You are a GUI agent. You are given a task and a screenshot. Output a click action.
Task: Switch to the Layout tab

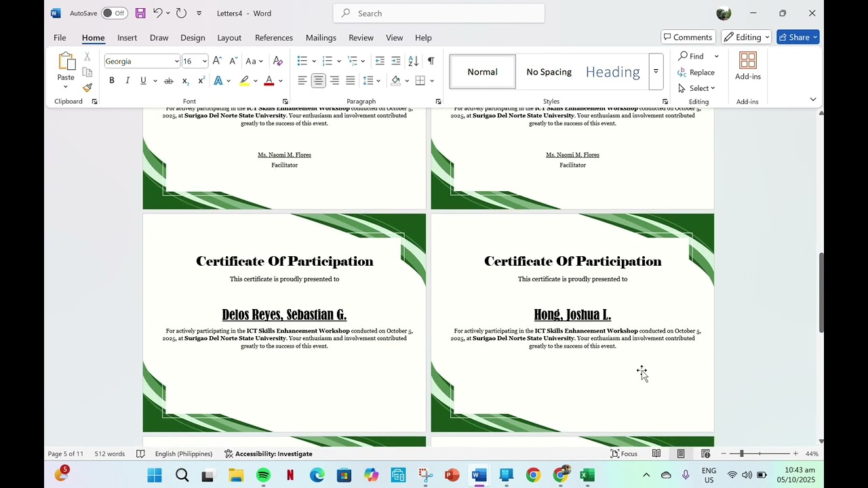[229, 38]
